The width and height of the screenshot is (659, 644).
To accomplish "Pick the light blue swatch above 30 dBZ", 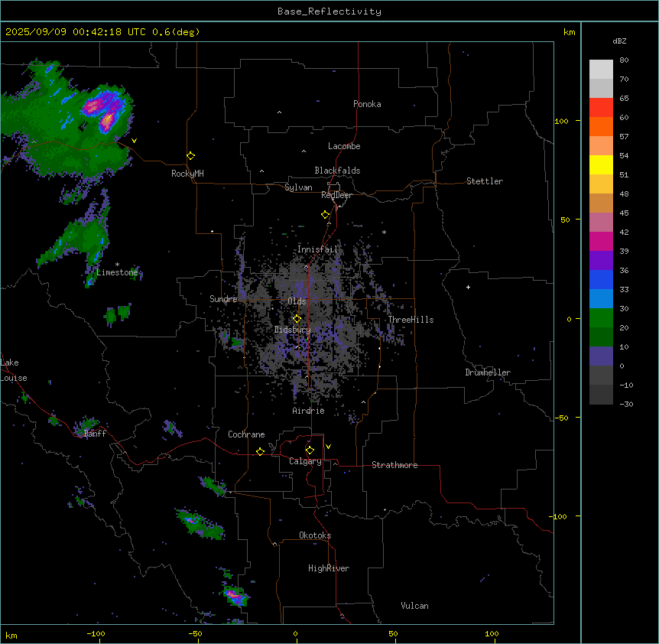I will pyautogui.click(x=601, y=299).
